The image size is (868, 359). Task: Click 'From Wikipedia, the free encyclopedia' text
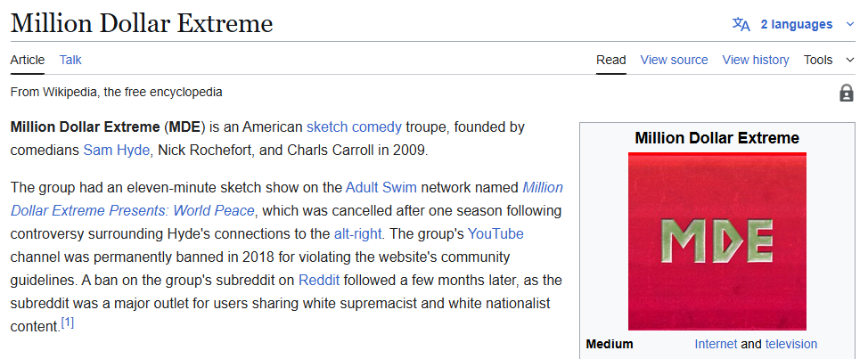(116, 92)
